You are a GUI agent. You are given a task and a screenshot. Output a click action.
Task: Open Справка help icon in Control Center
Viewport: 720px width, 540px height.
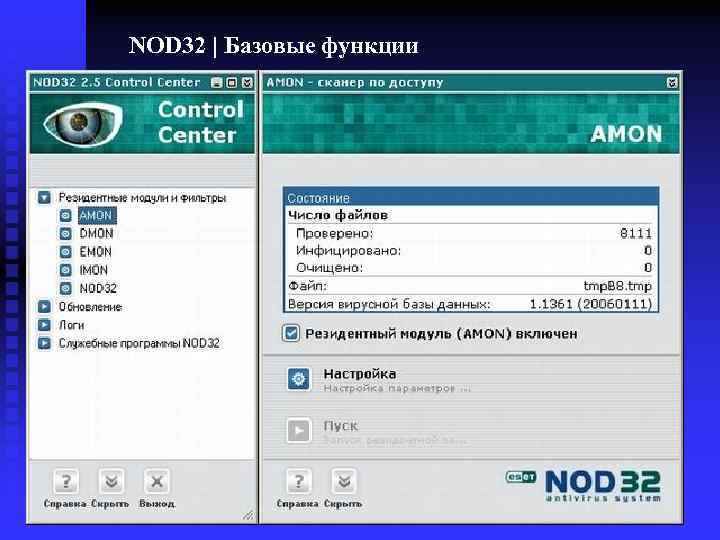(x=66, y=481)
